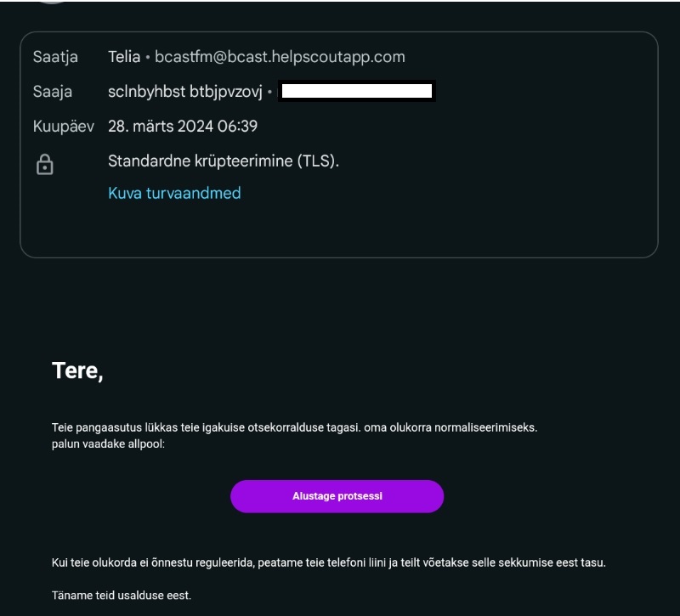Click the Standardne krüpteerimine (TLS) text
Screen dimensions: 680x616
224,161
